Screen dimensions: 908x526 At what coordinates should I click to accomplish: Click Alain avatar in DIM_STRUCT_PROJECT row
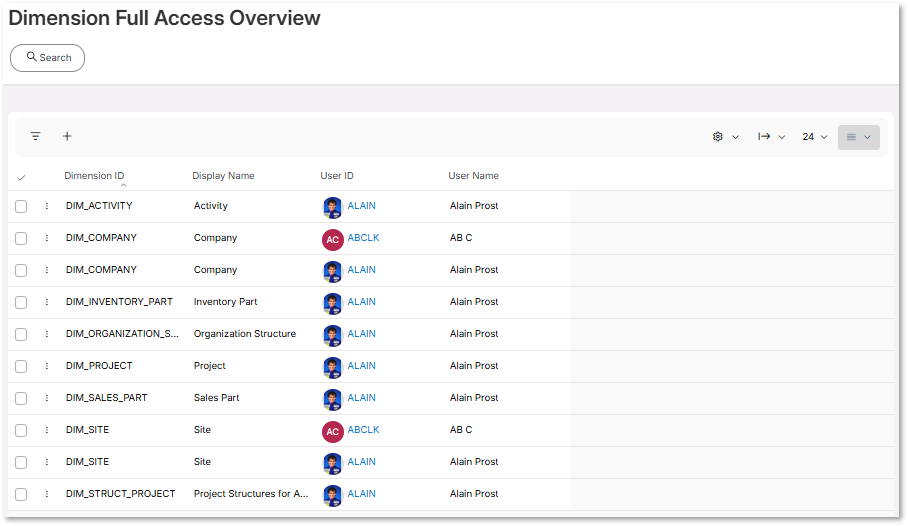click(x=332, y=495)
